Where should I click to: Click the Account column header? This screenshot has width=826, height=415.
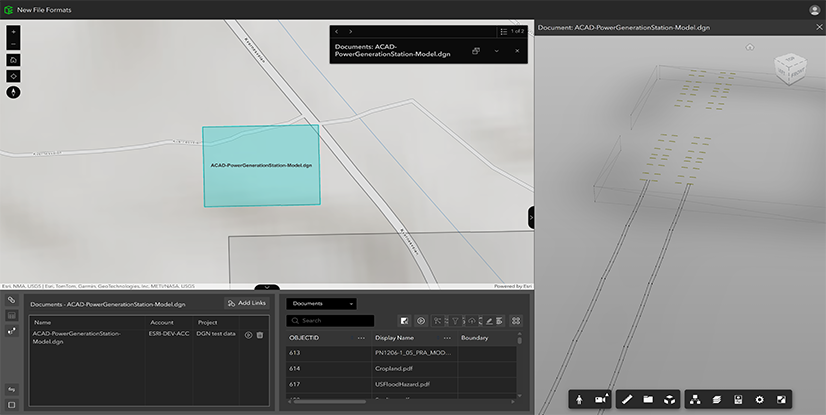tap(162, 322)
